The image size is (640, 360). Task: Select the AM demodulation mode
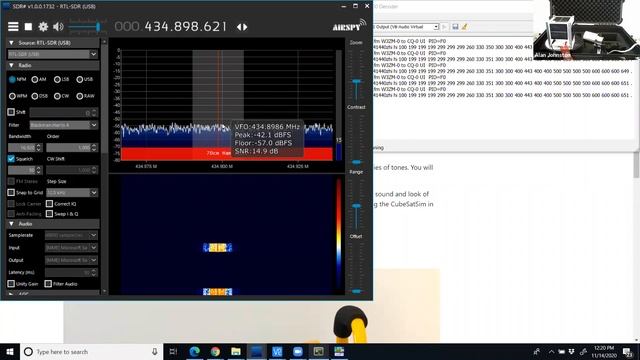point(35,80)
